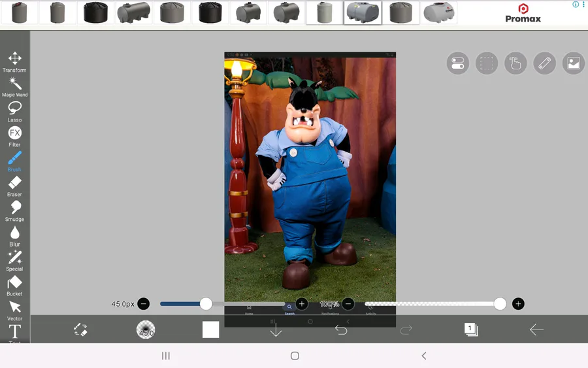Open the layers panel showing 1
Image resolution: width=588 pixels, height=368 pixels.
(x=471, y=329)
